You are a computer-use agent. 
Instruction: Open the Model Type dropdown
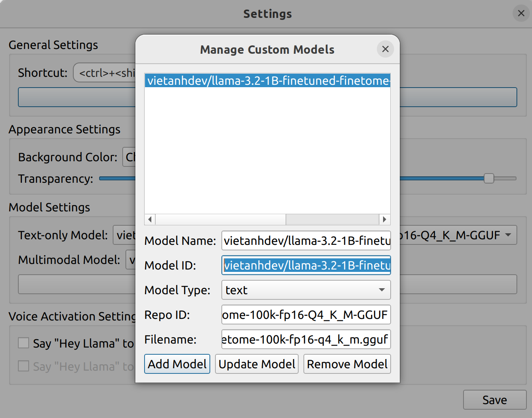click(306, 290)
